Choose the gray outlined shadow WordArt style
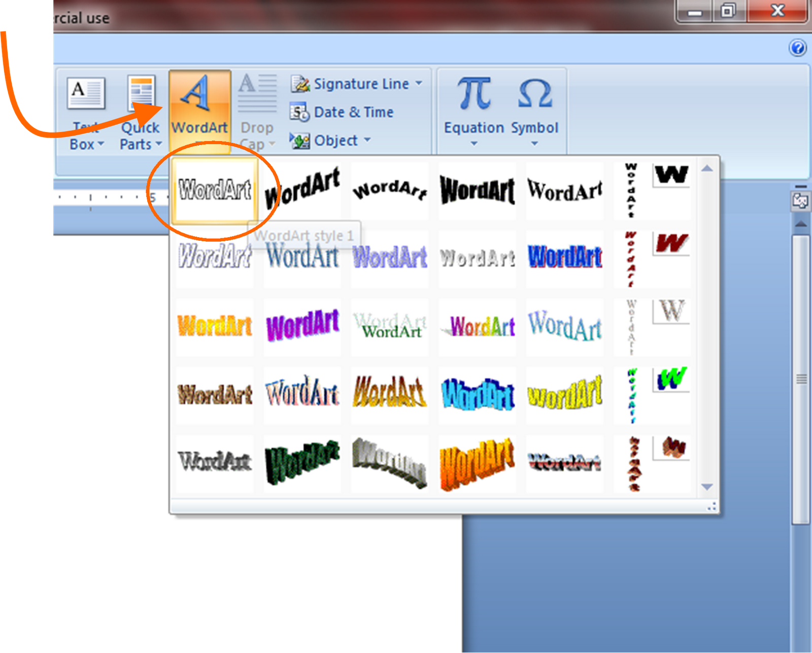This screenshot has width=812, height=653. click(215, 463)
